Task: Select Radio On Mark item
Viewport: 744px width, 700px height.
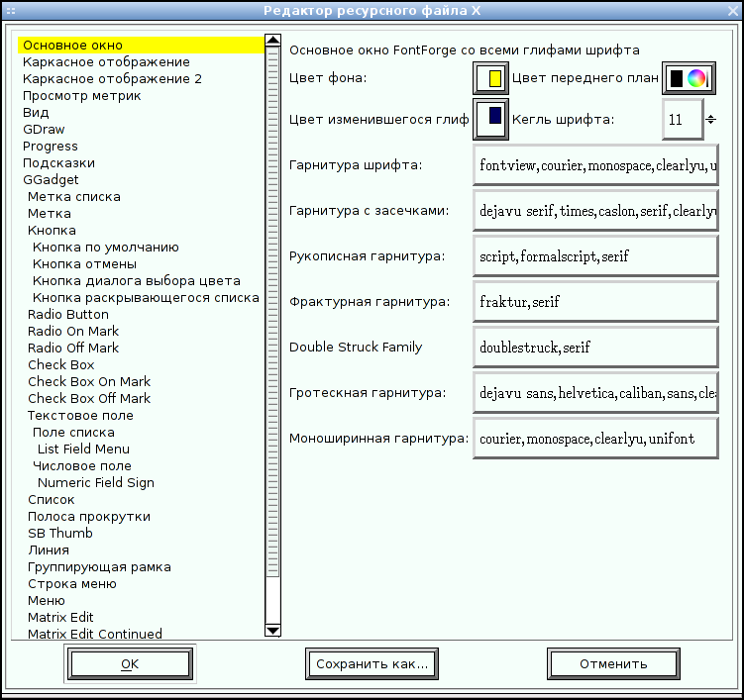Action: (x=73, y=331)
